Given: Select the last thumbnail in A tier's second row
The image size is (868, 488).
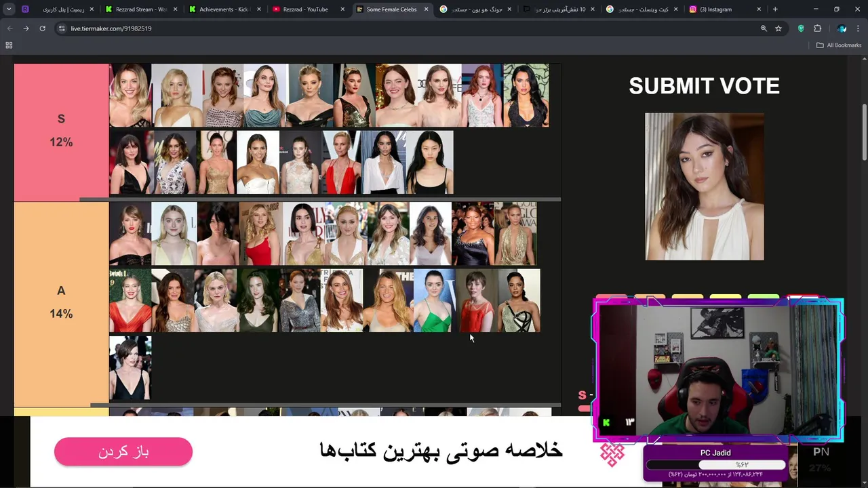Looking at the screenshot, I should (x=519, y=300).
